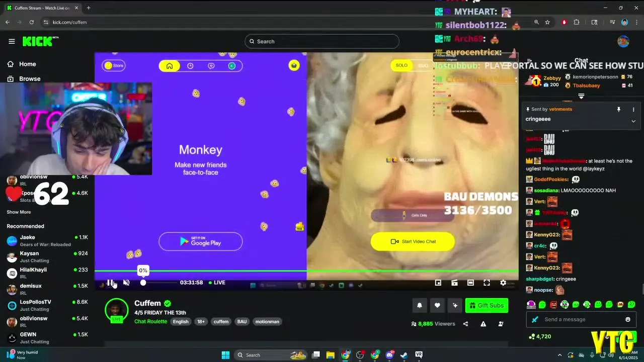Select the English language tag
The image size is (644, 362).
coord(181,322)
